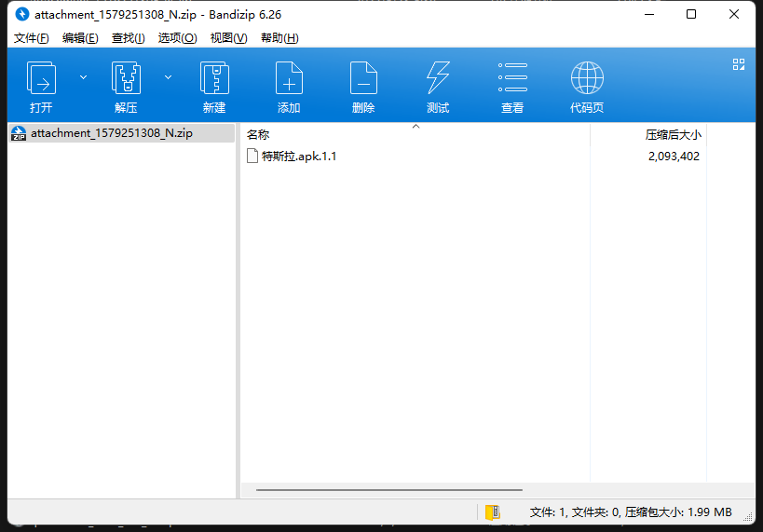Select attachment_1579251308_N.zip in the tree panel
Viewport: 763px width, 532px height.
[122, 133]
